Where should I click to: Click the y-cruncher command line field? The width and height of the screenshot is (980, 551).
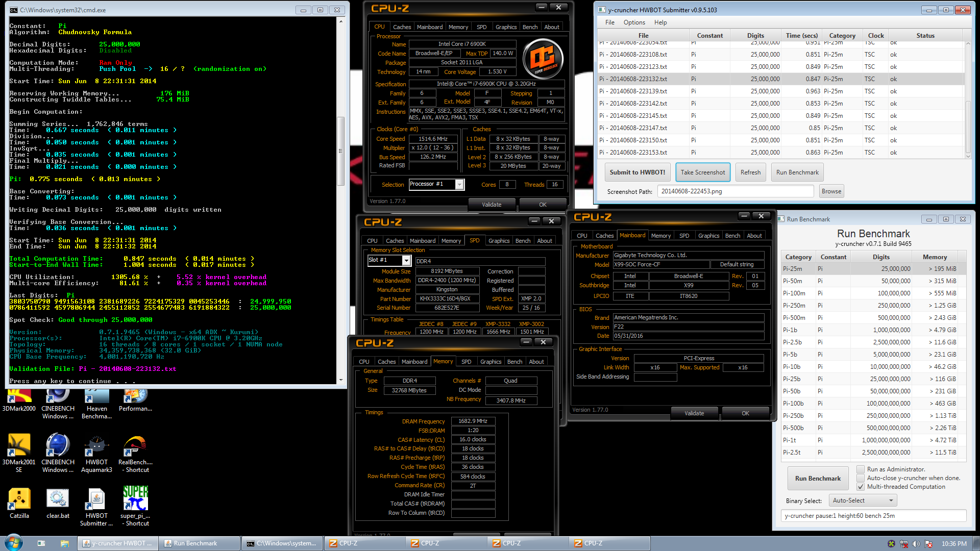point(873,516)
